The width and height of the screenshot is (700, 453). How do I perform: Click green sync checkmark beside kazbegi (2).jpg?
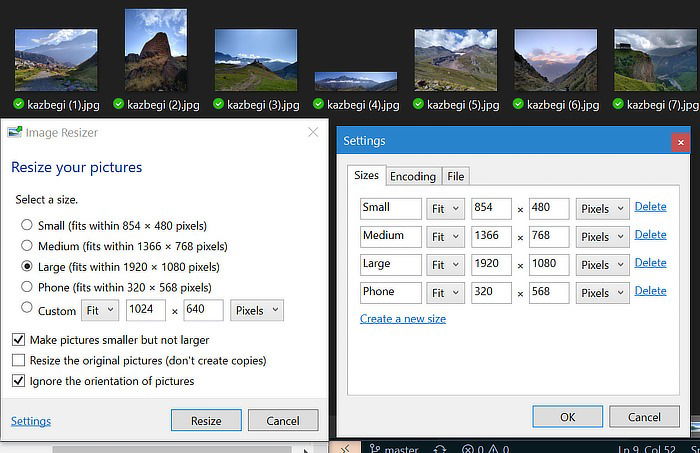click(119, 104)
